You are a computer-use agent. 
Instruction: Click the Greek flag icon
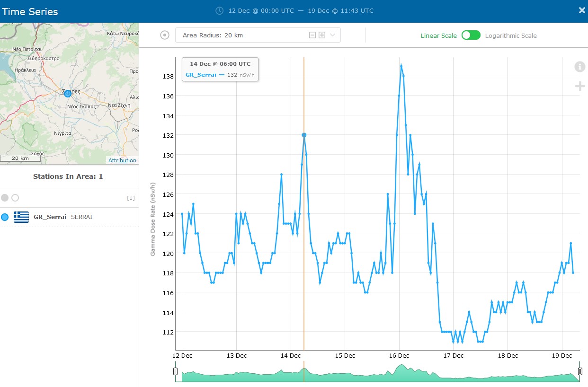coord(21,217)
